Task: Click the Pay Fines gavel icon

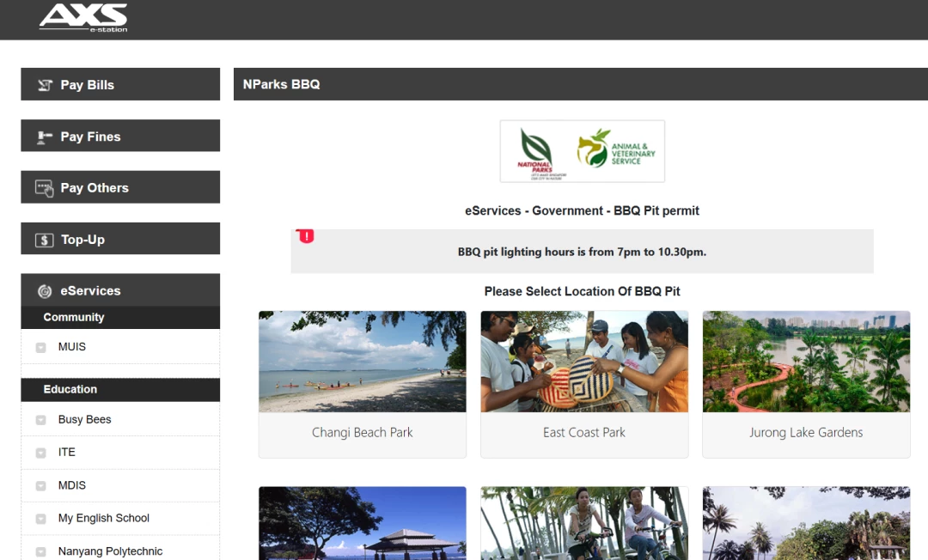Action: click(45, 137)
